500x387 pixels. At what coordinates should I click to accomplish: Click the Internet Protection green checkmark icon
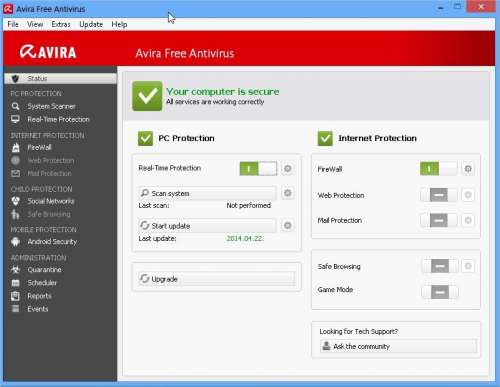(x=325, y=138)
